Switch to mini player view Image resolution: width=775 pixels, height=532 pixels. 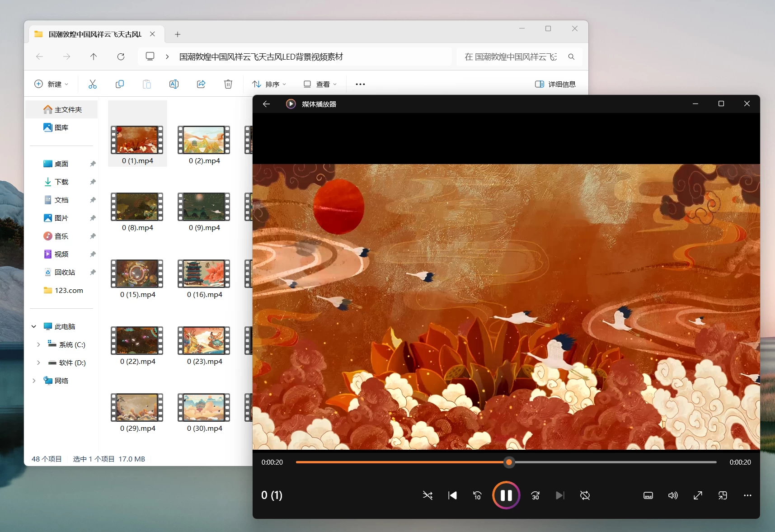(x=723, y=495)
